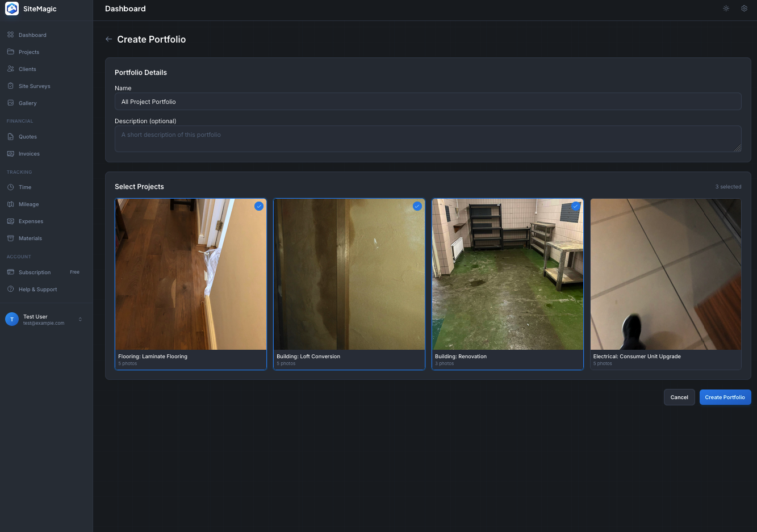This screenshot has width=757, height=532.
Task: Open Site Surveys from the sidebar
Action: [10, 86]
